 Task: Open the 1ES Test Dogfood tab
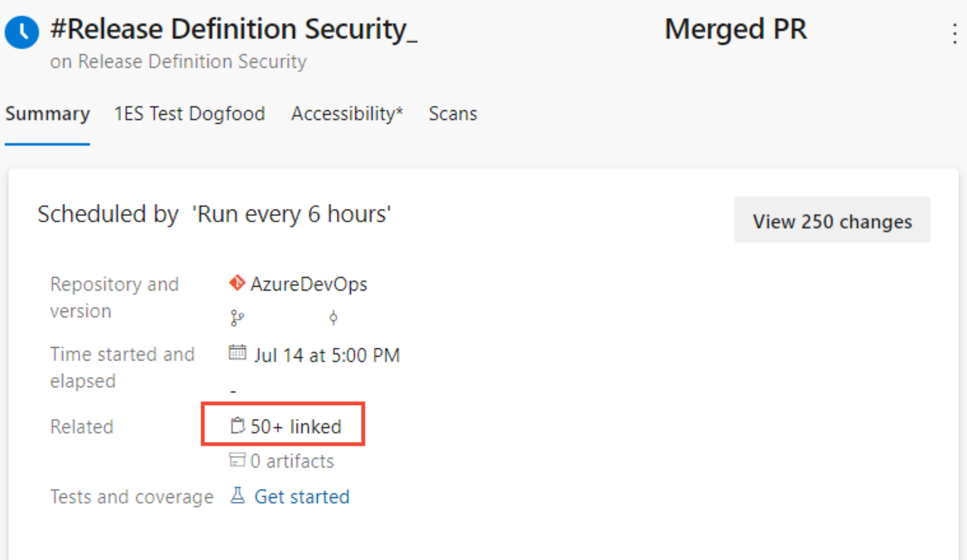click(189, 114)
